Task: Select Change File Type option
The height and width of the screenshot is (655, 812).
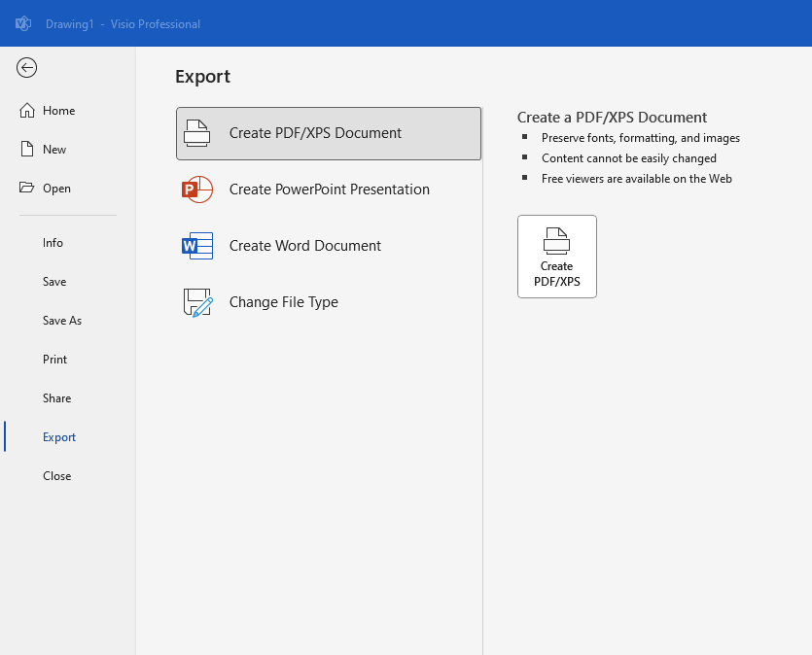Action: tap(329, 302)
